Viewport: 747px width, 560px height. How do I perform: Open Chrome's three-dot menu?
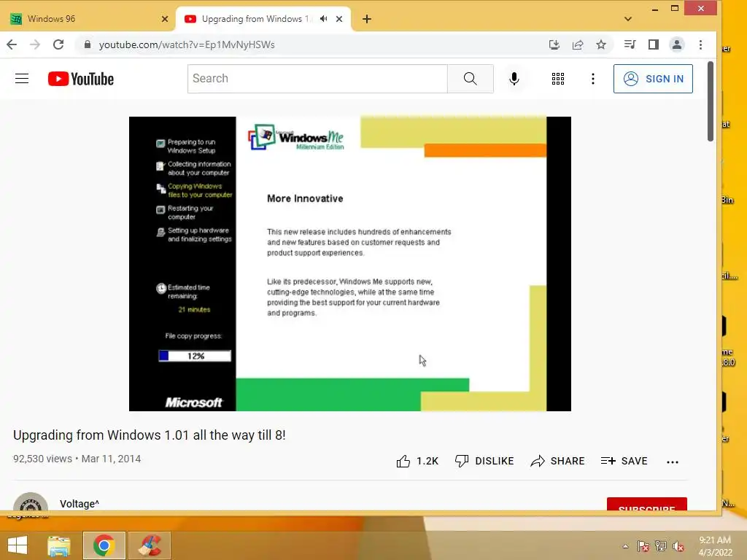click(700, 44)
